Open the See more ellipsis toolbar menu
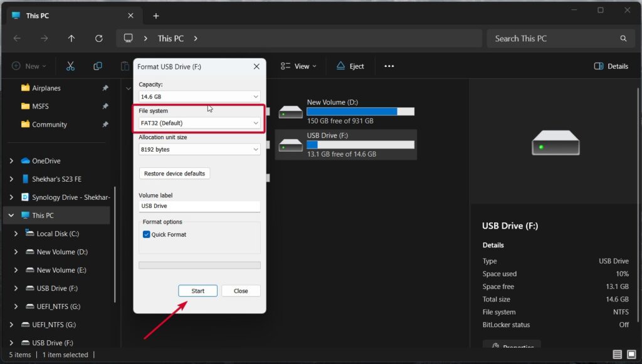 389,66
